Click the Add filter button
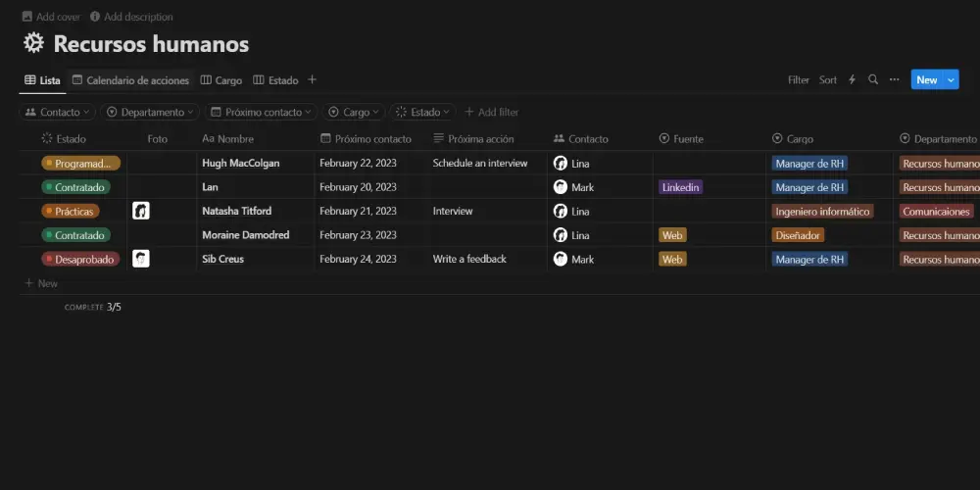Screen dimensions: 980x490 pyautogui.click(x=491, y=113)
